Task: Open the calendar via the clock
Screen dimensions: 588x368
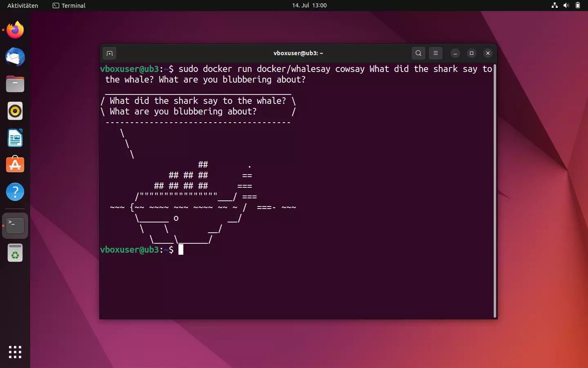Action: pos(310,5)
